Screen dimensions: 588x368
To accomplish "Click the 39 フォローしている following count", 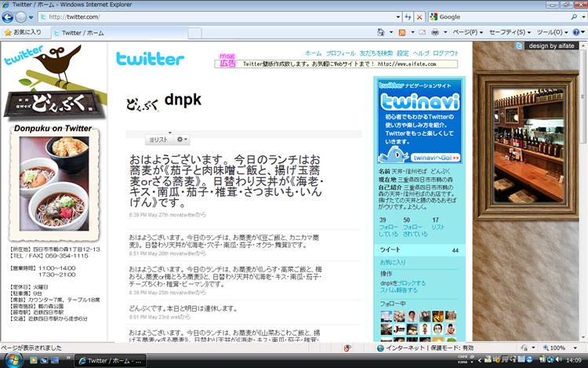I will tap(388, 227).
